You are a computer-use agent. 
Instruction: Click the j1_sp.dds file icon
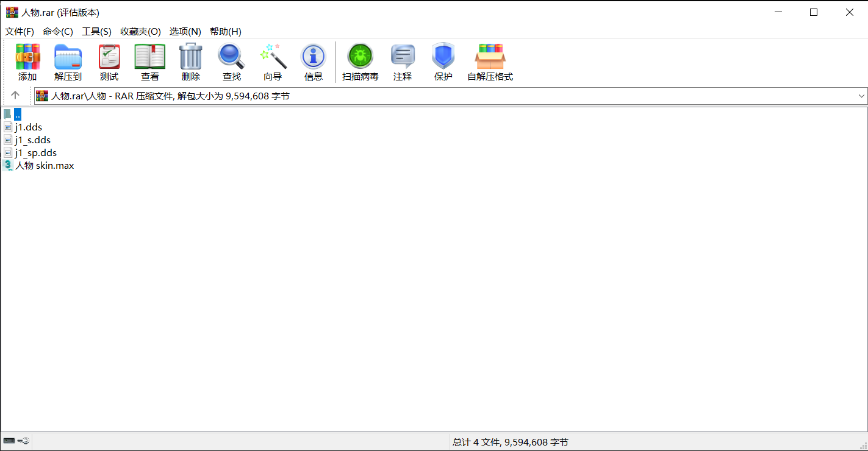coord(8,152)
